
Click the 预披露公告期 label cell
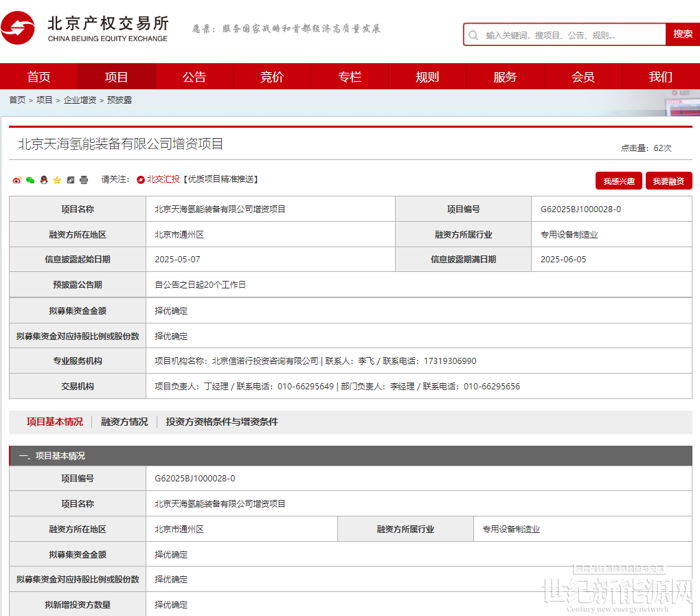click(78, 285)
